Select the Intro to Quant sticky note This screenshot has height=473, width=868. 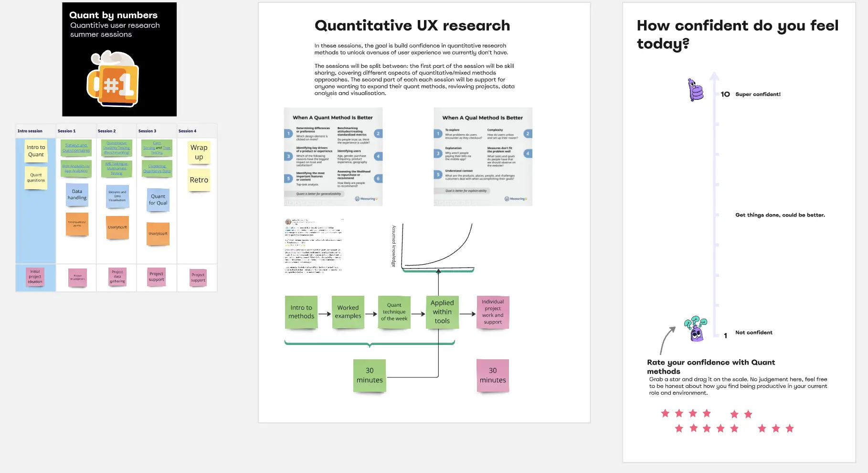pos(36,151)
